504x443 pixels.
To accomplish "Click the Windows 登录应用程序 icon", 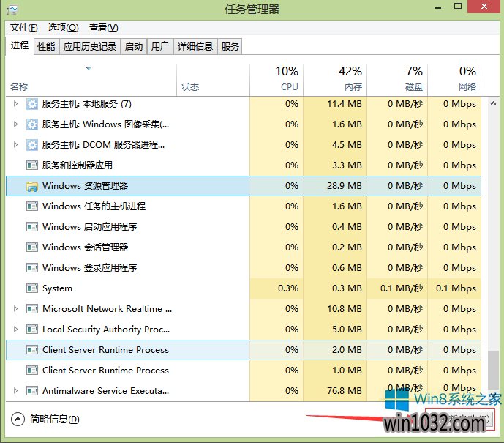I will (x=32, y=268).
